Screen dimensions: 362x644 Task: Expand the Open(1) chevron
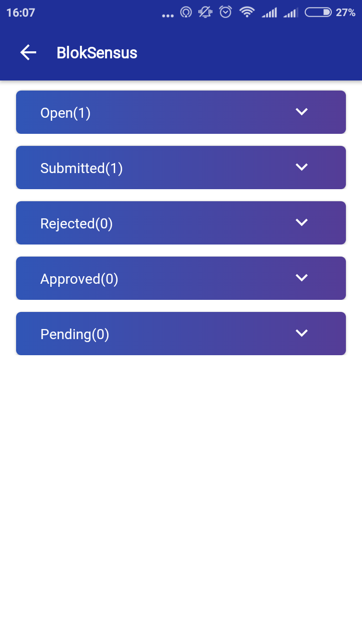click(302, 112)
